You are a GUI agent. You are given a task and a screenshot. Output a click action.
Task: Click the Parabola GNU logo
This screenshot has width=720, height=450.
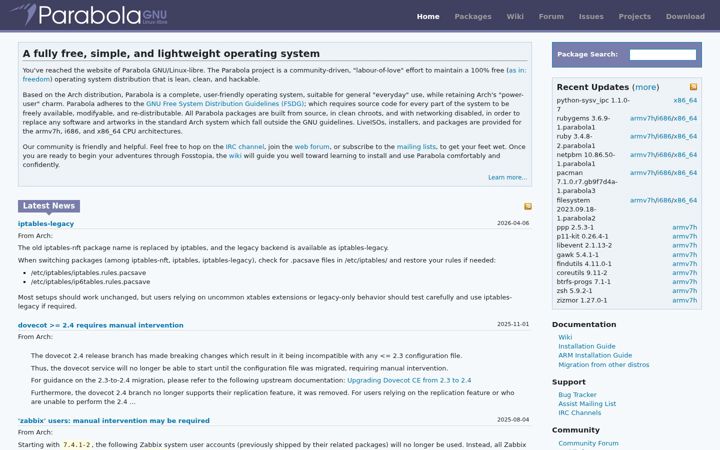90,15
